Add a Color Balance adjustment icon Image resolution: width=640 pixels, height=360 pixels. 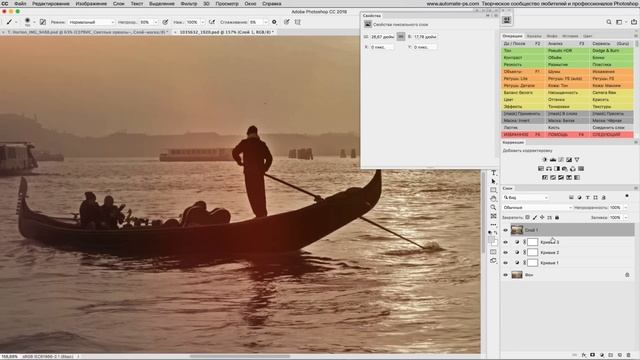click(549, 169)
